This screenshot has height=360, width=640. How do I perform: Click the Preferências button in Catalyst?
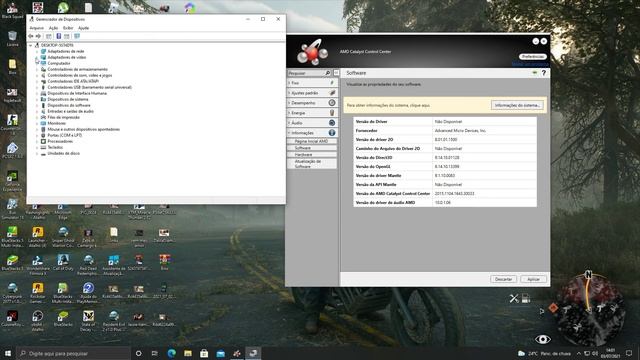533,56
